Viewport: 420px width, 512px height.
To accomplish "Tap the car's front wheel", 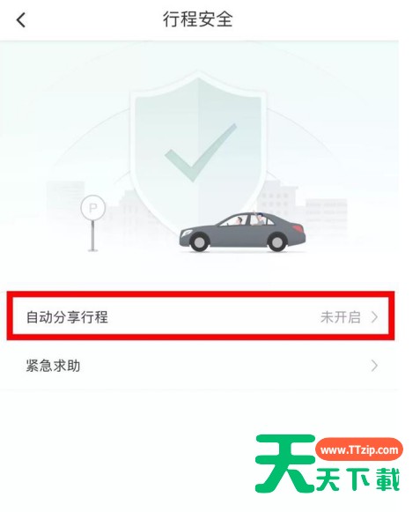I will [199, 242].
